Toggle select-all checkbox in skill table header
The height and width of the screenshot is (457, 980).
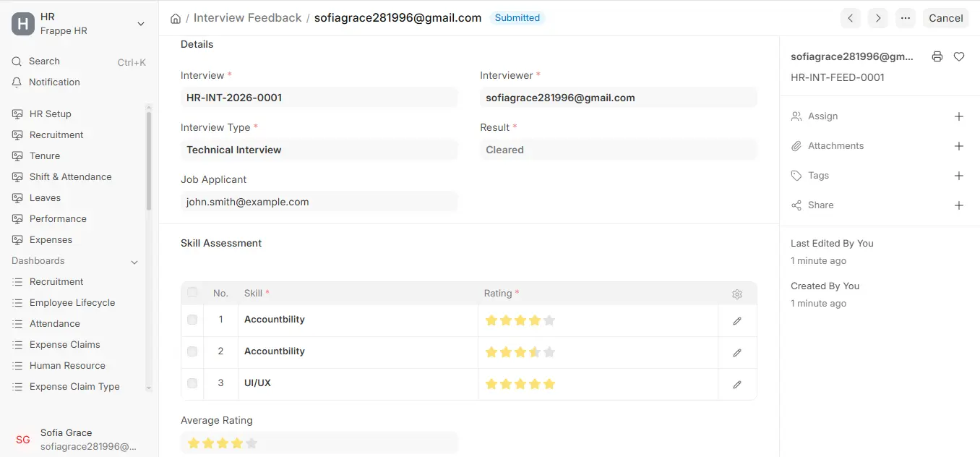[192, 293]
